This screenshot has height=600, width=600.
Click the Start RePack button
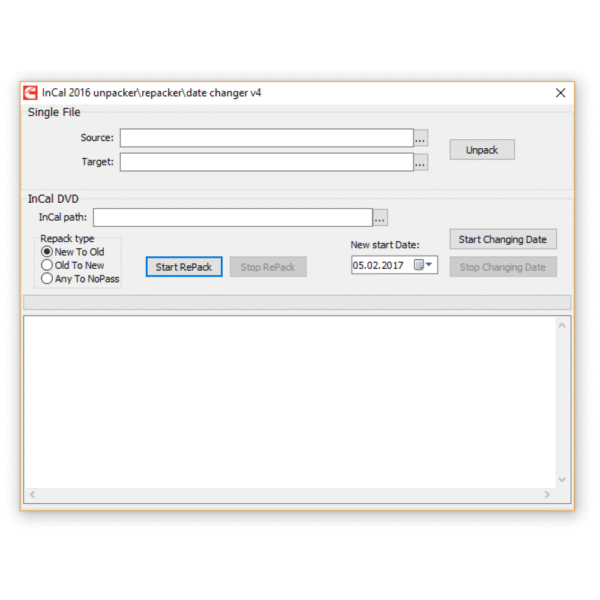point(184,267)
